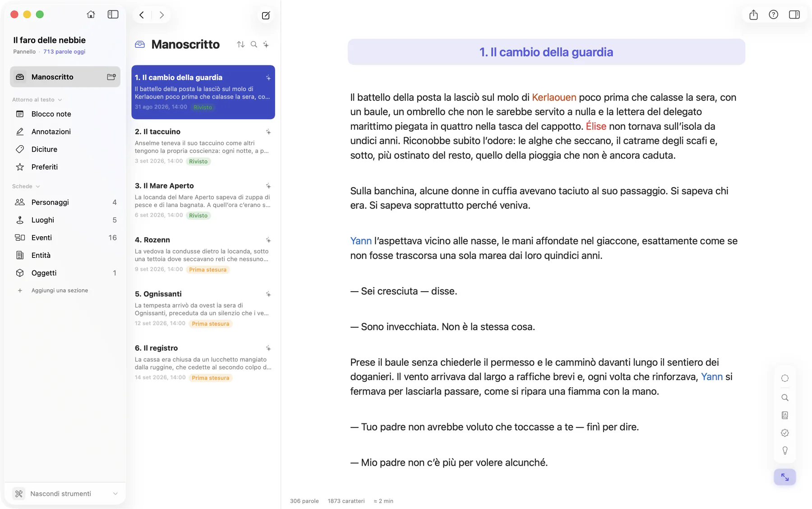Screen dimensions: 812x509
Task: Search within the Manoscritto list
Action: pyautogui.click(x=254, y=44)
